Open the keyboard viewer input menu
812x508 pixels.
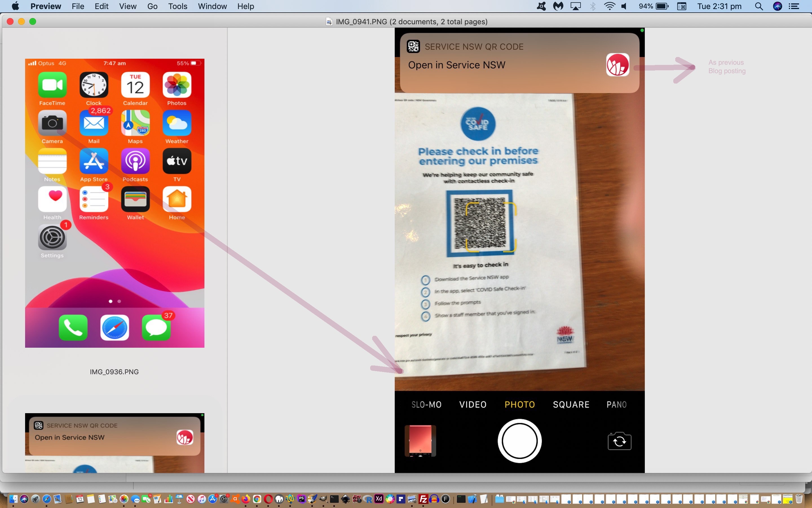(x=681, y=6)
